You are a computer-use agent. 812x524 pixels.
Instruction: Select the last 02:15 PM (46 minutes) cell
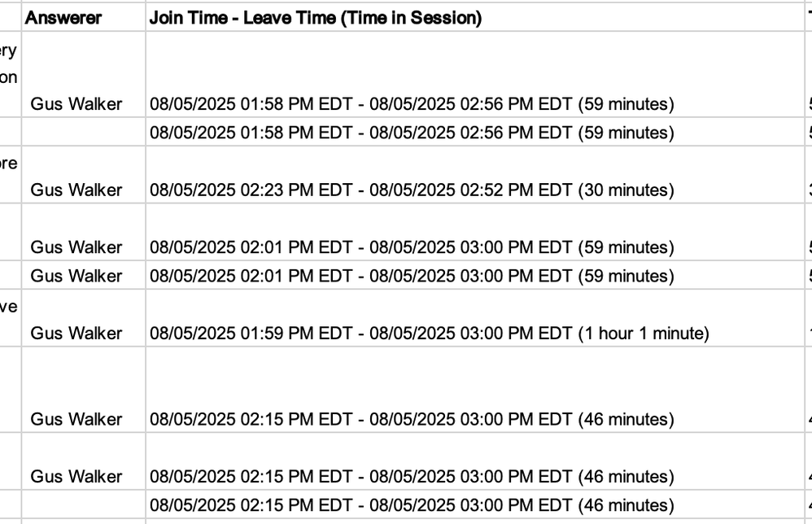click(x=475, y=504)
